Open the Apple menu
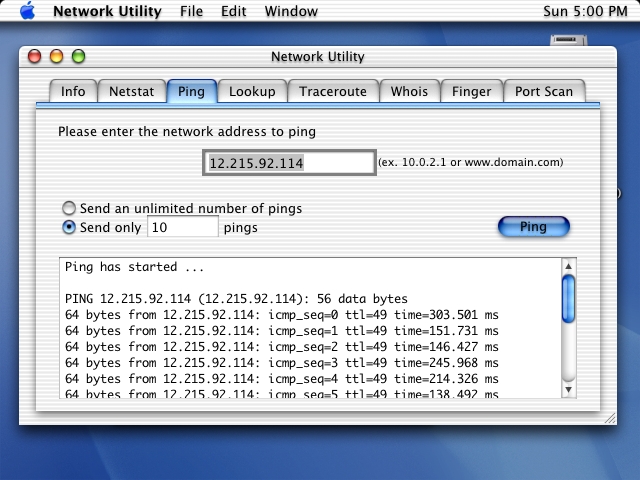 (x=27, y=11)
